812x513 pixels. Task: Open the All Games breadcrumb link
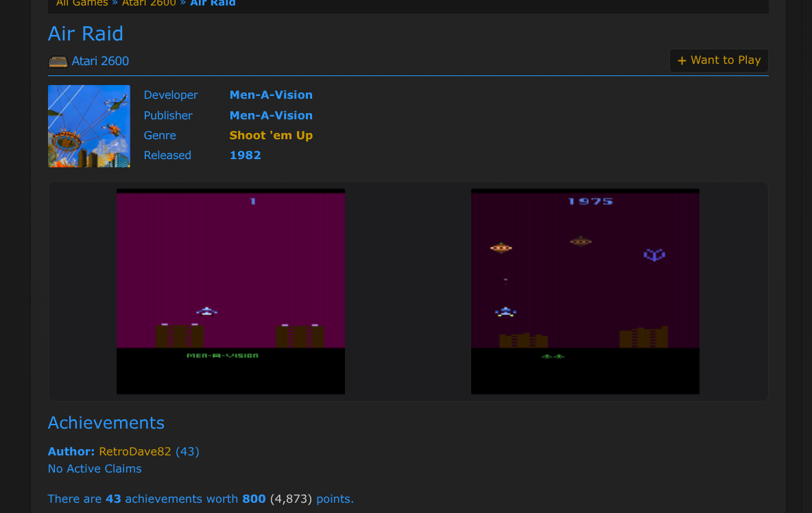point(82,3)
